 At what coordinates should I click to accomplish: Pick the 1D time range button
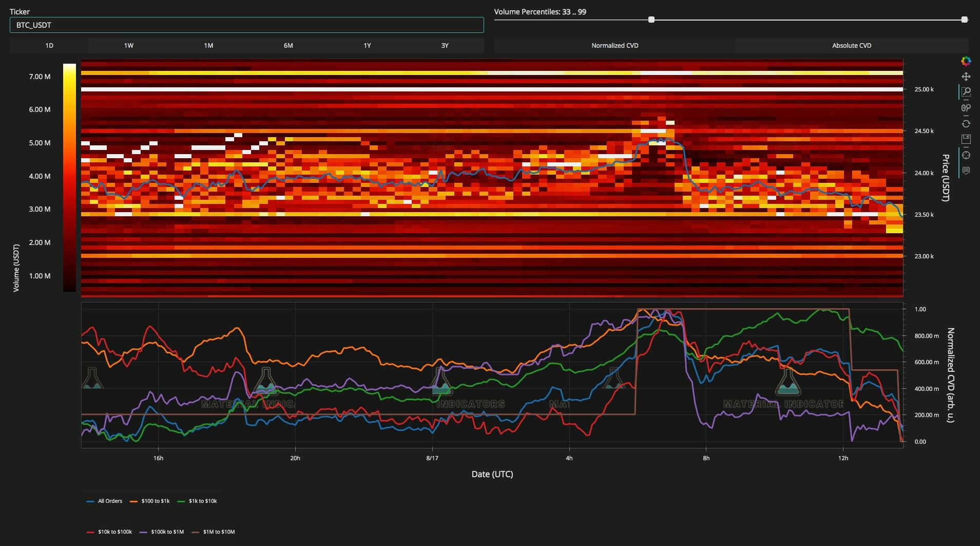click(49, 46)
